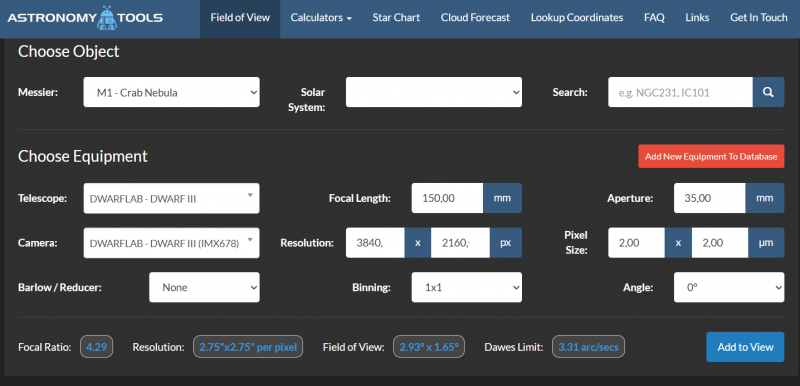Expand the Binning dropdown
Viewport: 800px width, 386px height.
pyautogui.click(x=467, y=287)
